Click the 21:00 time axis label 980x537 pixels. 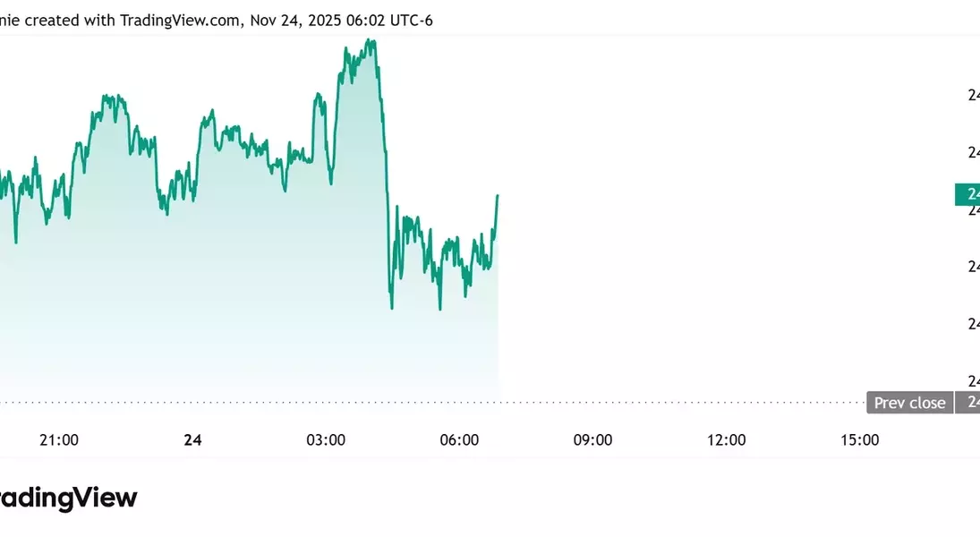click(x=59, y=439)
